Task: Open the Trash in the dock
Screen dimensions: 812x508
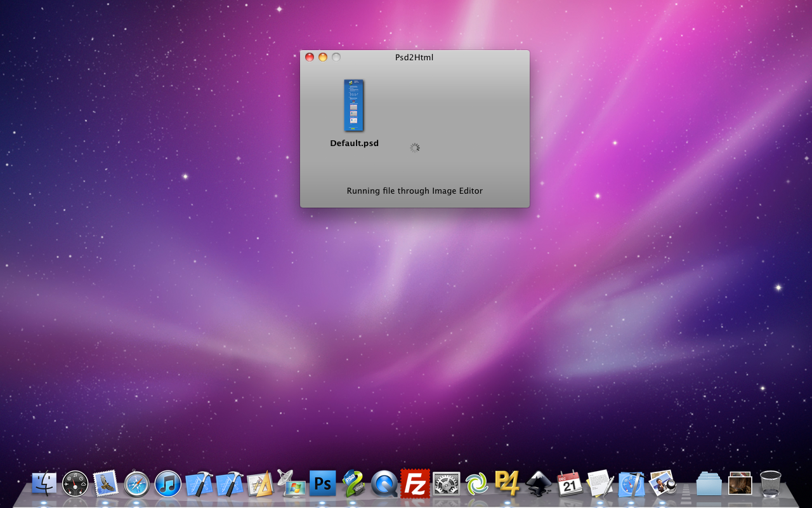Action: coord(770,484)
